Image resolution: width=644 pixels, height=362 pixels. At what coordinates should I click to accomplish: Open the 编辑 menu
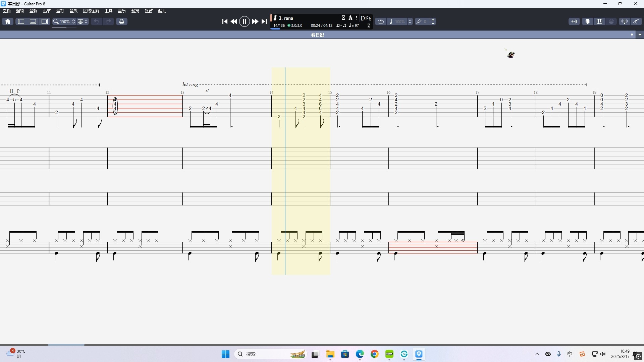click(20, 11)
